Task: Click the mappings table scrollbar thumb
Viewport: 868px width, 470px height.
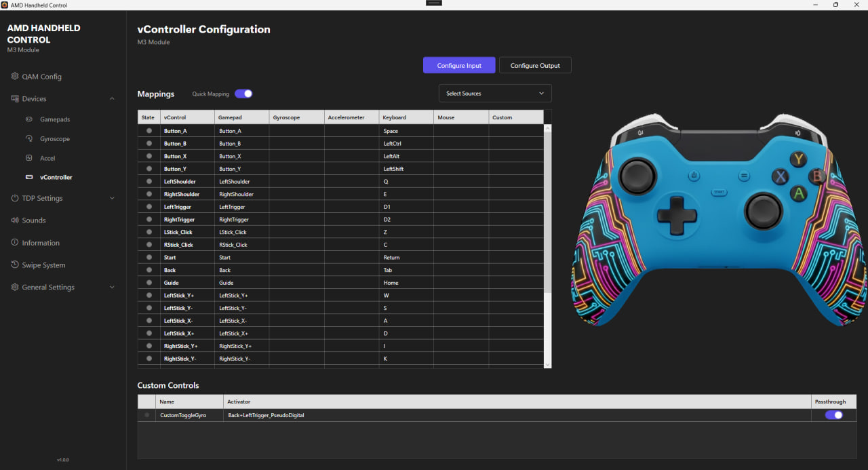Action: [548, 212]
